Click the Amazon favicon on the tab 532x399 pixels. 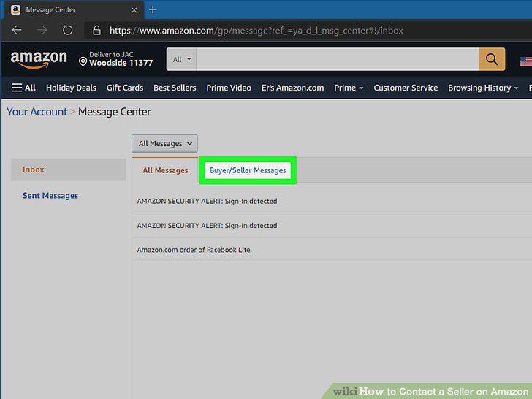coord(15,9)
